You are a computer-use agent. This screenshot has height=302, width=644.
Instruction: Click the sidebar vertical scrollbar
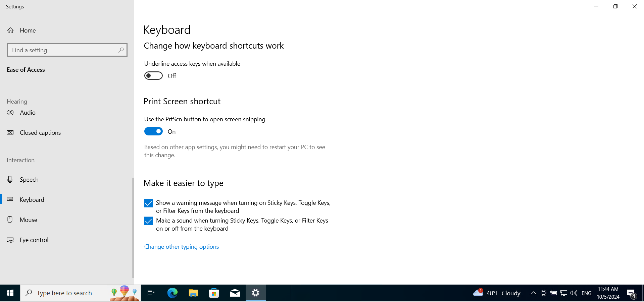pos(133,228)
